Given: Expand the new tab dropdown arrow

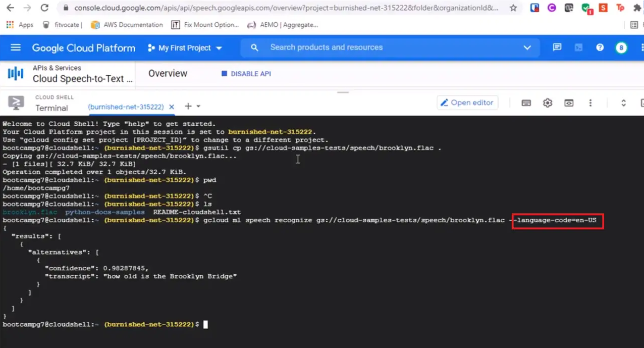Looking at the screenshot, I should [x=198, y=107].
